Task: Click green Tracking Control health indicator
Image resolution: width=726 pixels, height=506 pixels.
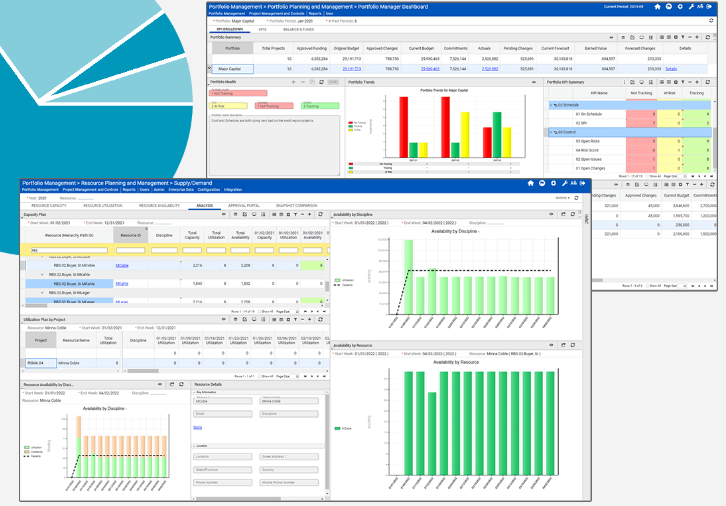Action: point(320,106)
